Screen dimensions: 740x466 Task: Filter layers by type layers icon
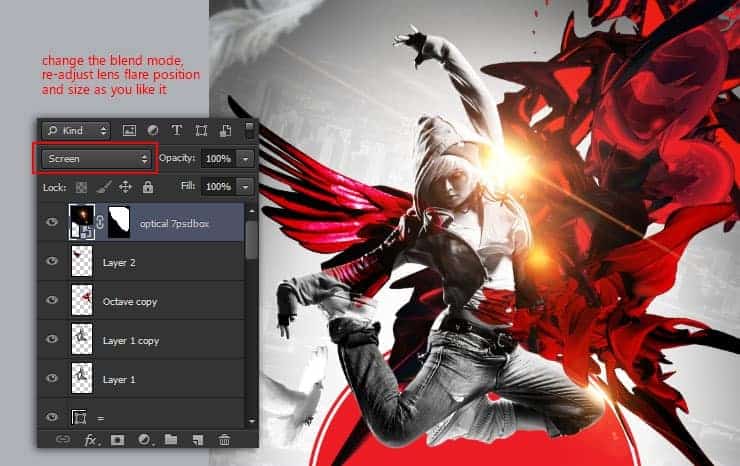(x=177, y=130)
